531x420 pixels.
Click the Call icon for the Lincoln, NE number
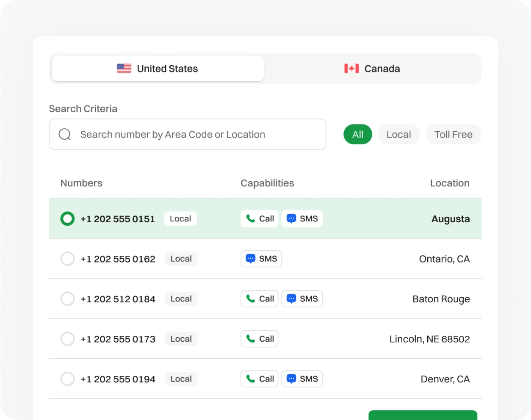[251, 339]
